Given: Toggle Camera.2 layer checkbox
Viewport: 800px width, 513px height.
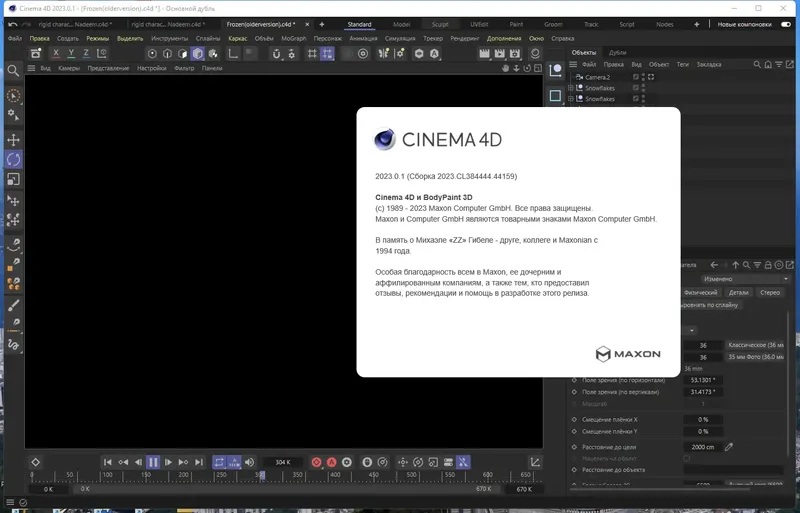Looking at the screenshot, I should [x=636, y=77].
